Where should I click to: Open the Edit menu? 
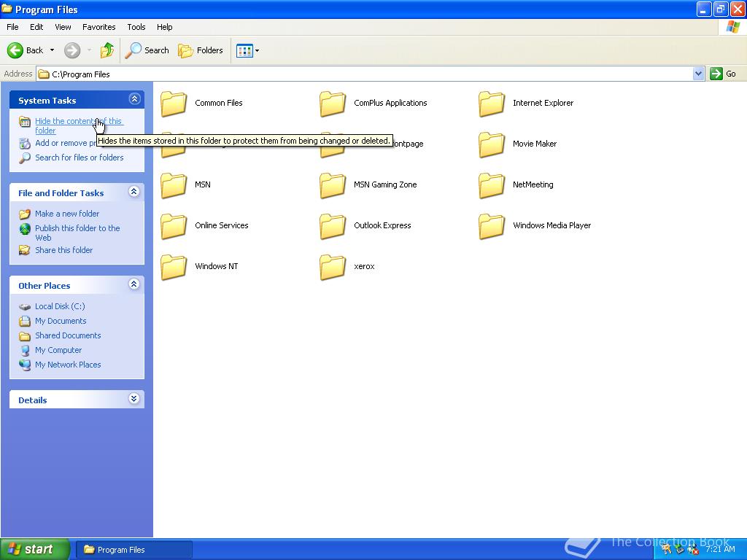(36, 27)
